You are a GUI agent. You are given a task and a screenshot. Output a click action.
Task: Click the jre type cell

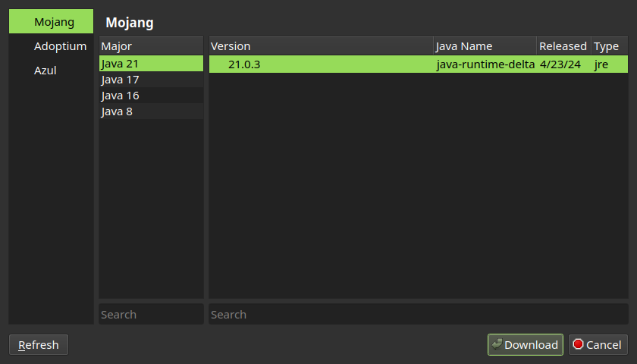coord(610,64)
